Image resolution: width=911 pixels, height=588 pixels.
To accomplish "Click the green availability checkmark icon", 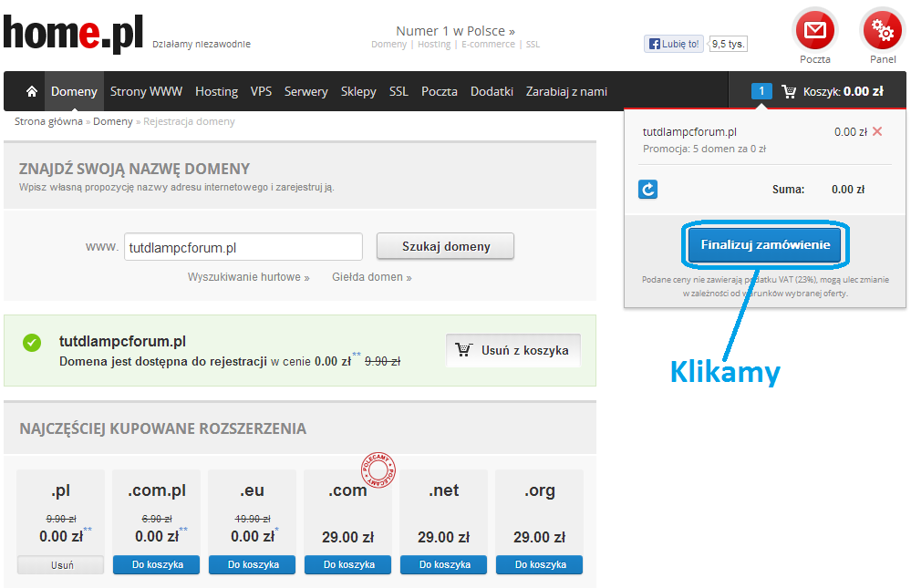I will click(32, 343).
